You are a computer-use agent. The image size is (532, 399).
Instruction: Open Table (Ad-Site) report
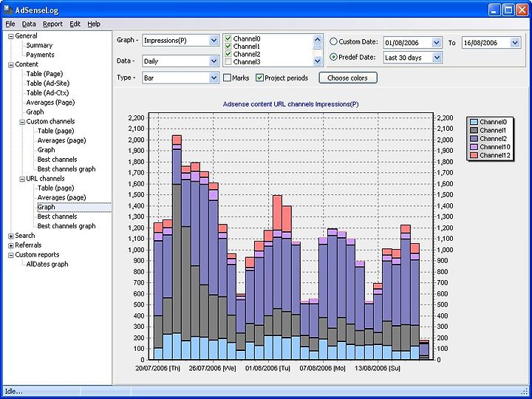coord(48,83)
